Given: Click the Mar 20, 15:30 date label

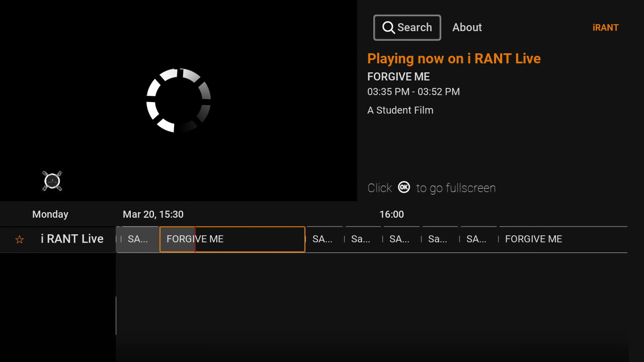Looking at the screenshot, I should (153, 214).
